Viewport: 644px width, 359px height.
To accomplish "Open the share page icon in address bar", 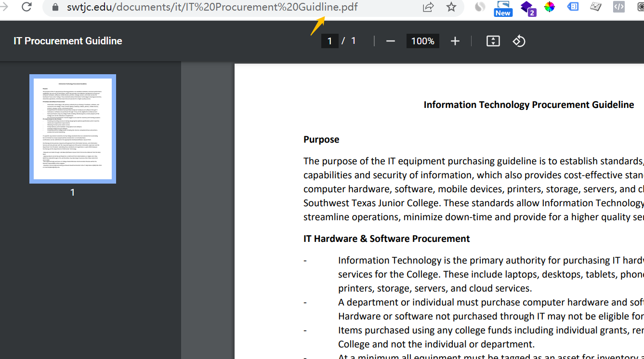I will tap(428, 7).
